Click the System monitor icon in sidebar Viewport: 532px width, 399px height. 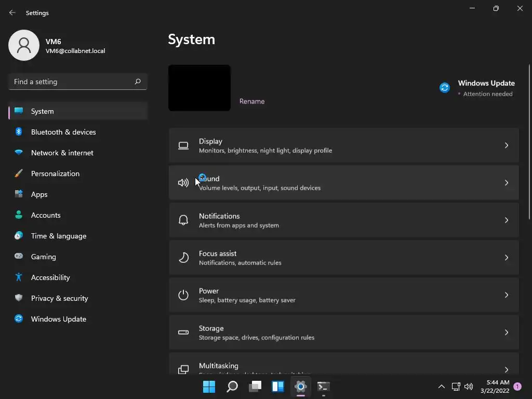pyautogui.click(x=19, y=111)
